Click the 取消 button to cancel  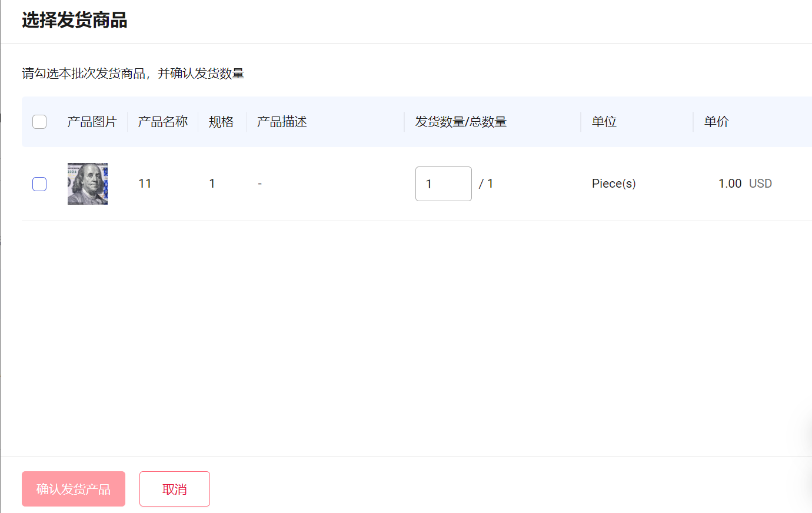pyautogui.click(x=174, y=488)
